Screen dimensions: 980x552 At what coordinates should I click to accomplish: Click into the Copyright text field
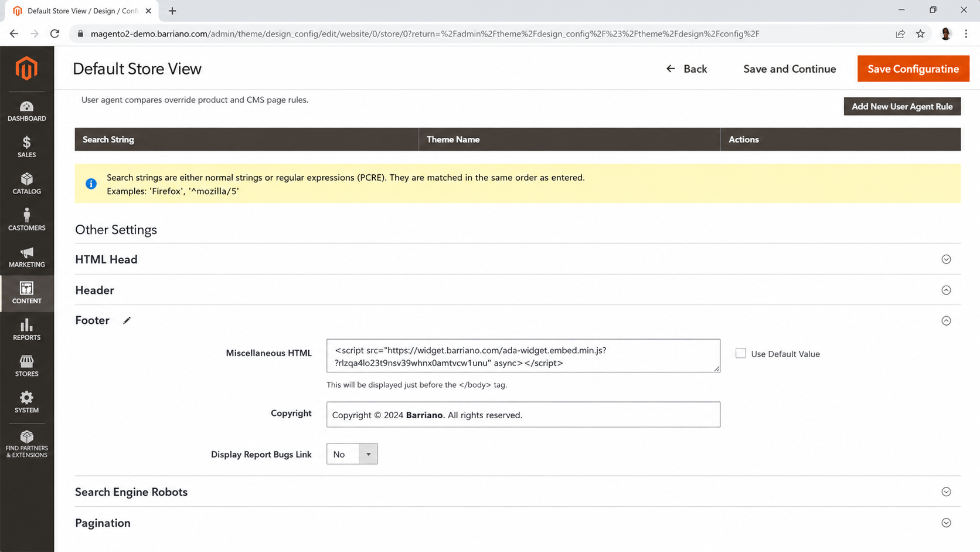tap(523, 415)
